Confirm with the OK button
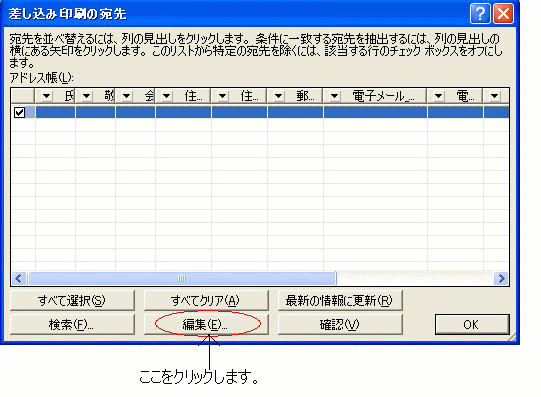The height and width of the screenshot is (397, 541). pos(472,324)
